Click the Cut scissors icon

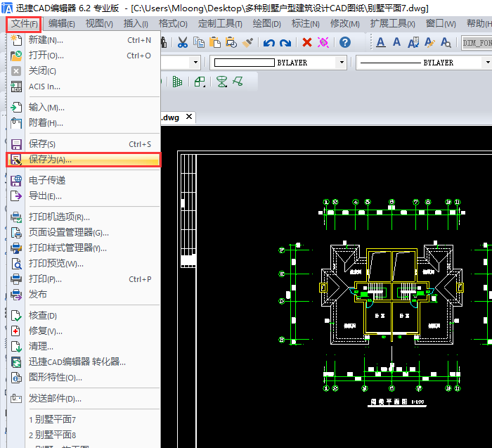182,42
